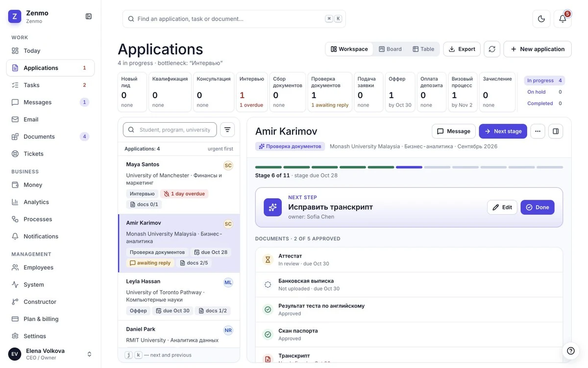The height and width of the screenshot is (368, 588).
Task: Open the System page
Action: 50,285
